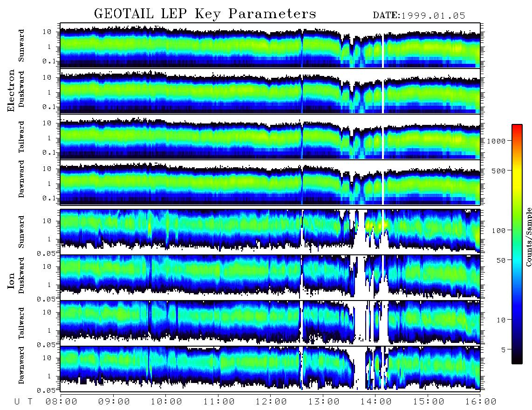Screen dimensions: 532x410
Task: Click the 12:00 time tick label
Action: (271, 402)
